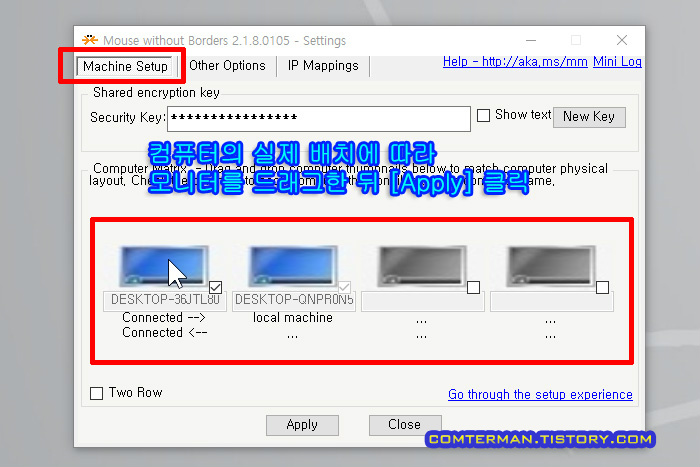
Task: Generate a New Key
Action: tap(589, 117)
